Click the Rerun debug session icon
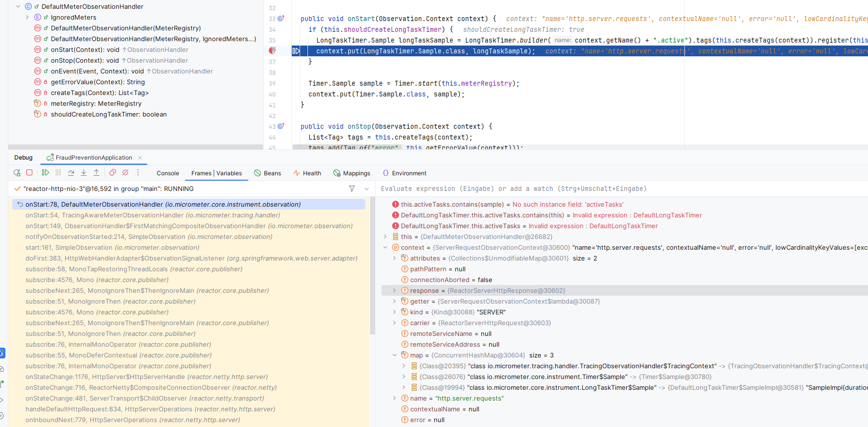 click(x=17, y=173)
